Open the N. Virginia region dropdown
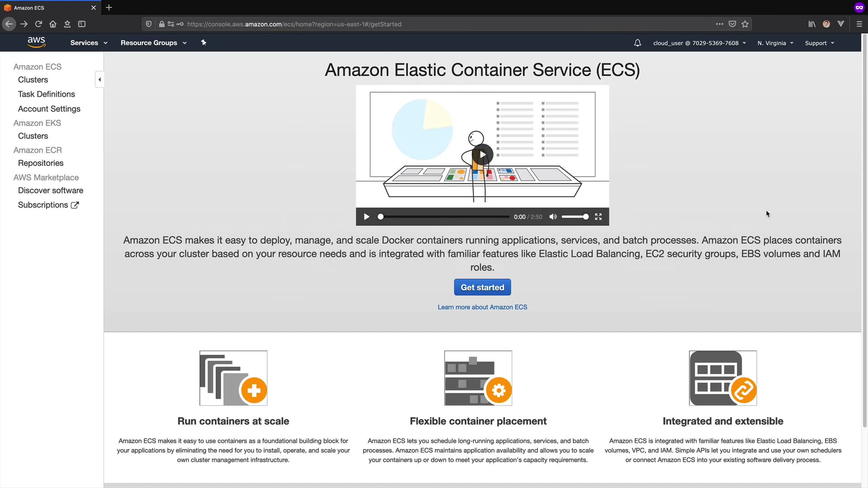 [775, 43]
